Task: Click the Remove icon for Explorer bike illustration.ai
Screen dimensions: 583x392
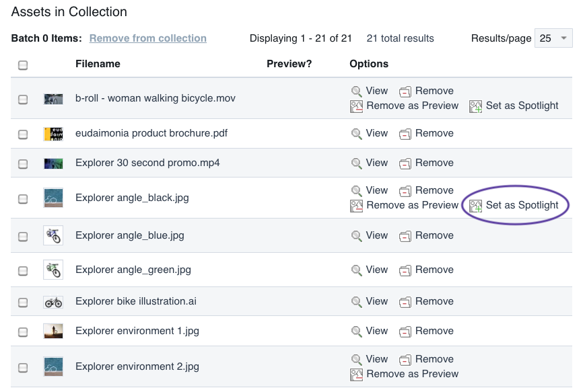Action: (x=405, y=302)
